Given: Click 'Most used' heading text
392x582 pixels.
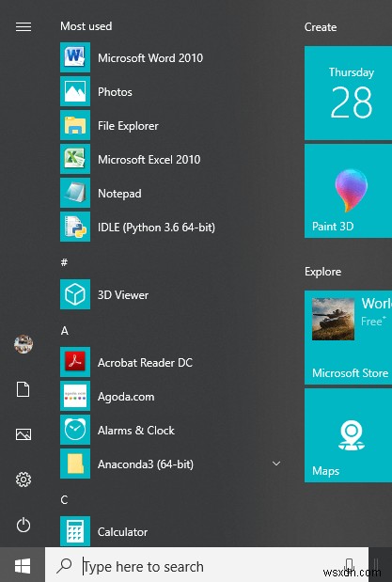Looking at the screenshot, I should tap(86, 26).
